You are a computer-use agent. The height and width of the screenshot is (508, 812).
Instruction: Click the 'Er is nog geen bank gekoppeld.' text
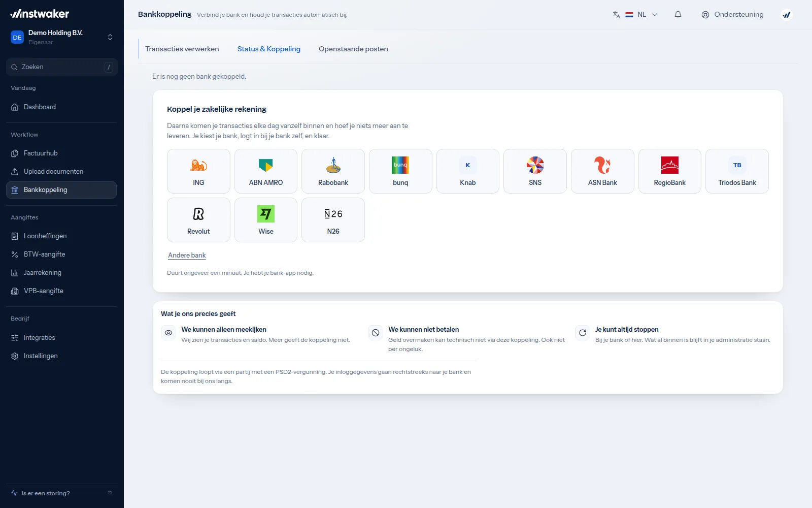199,77
